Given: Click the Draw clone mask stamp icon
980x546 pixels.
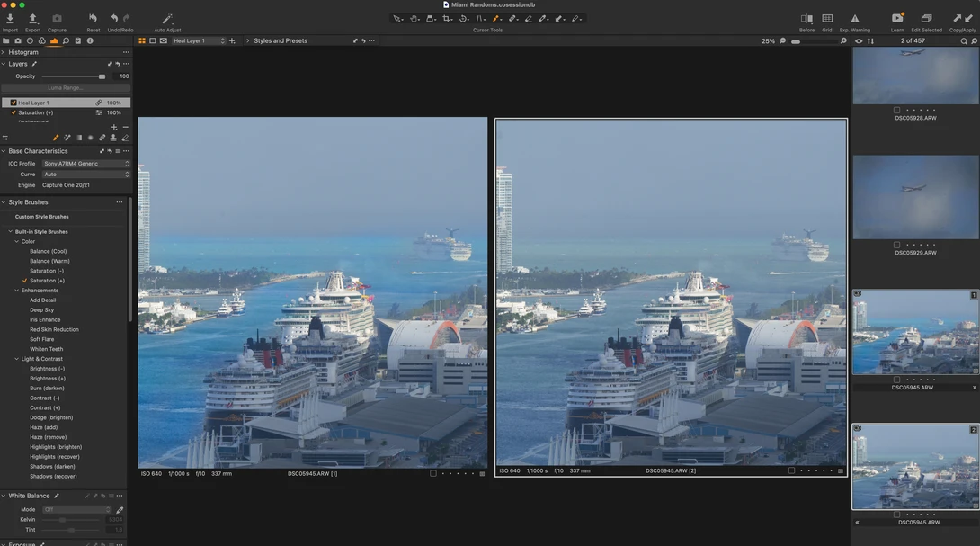Looking at the screenshot, I should [x=113, y=138].
